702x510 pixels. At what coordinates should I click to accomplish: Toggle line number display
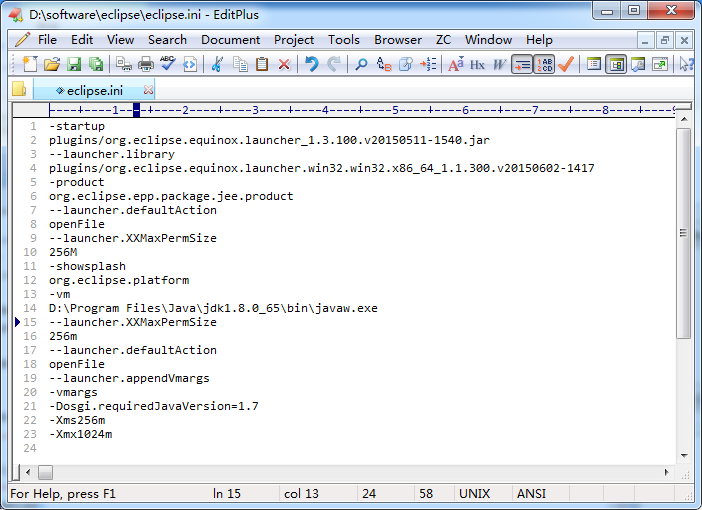tap(544, 64)
